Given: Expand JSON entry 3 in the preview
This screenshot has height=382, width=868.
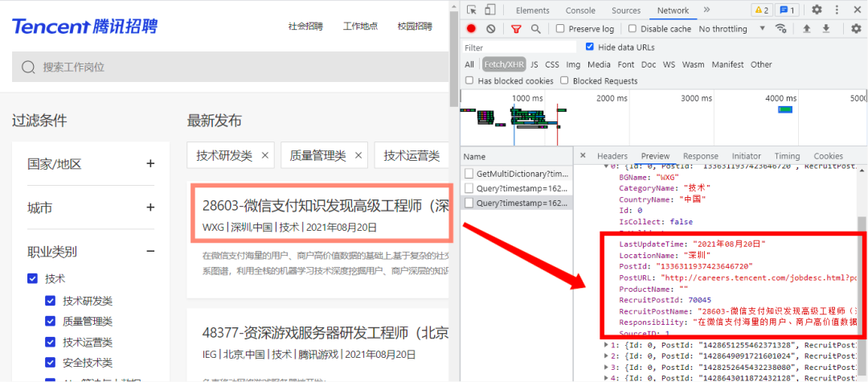Looking at the screenshot, I should [606, 367].
